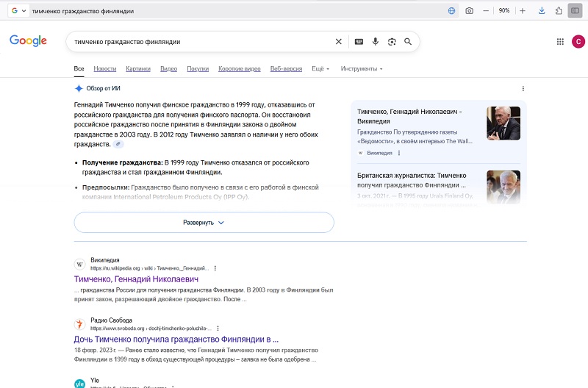Start voice search with microphone icon
The image size is (588, 388).
click(x=376, y=42)
